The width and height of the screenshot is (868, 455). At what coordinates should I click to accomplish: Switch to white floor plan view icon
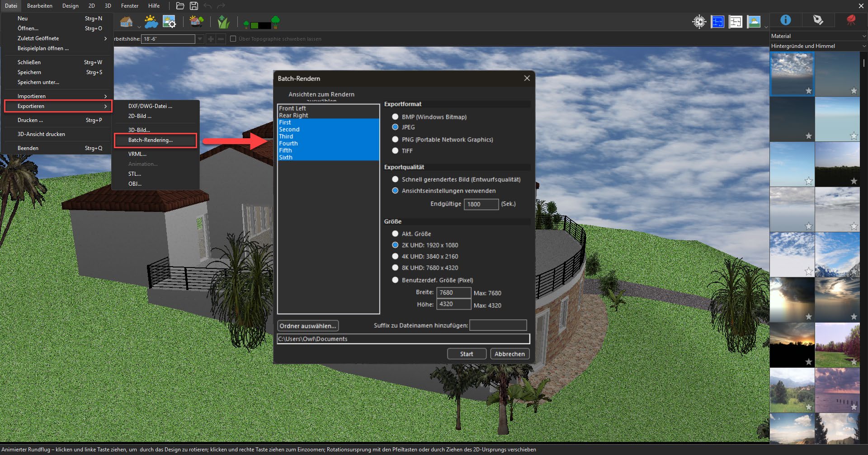click(x=736, y=21)
